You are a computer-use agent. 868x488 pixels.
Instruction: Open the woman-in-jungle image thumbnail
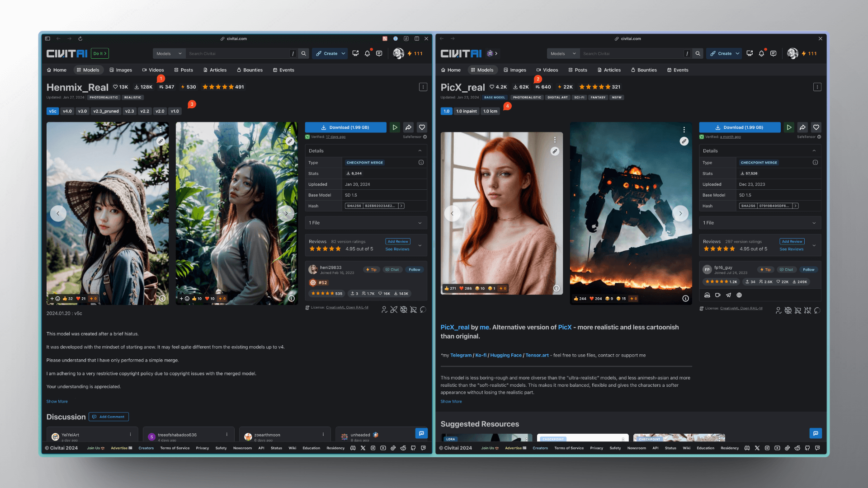236,213
